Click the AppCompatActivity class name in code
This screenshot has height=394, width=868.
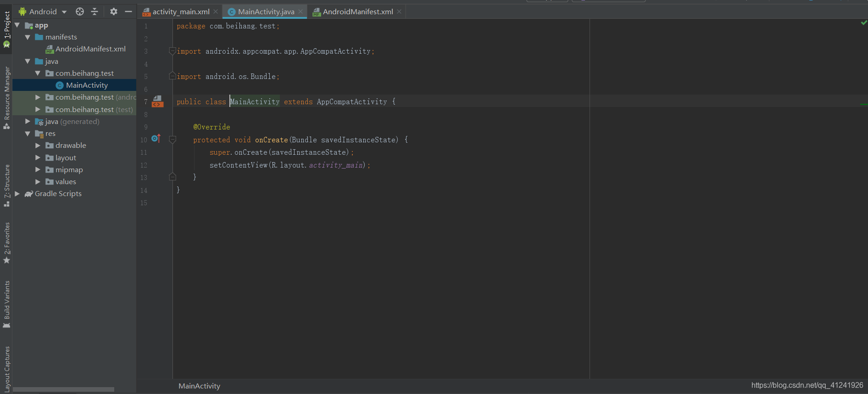click(352, 102)
